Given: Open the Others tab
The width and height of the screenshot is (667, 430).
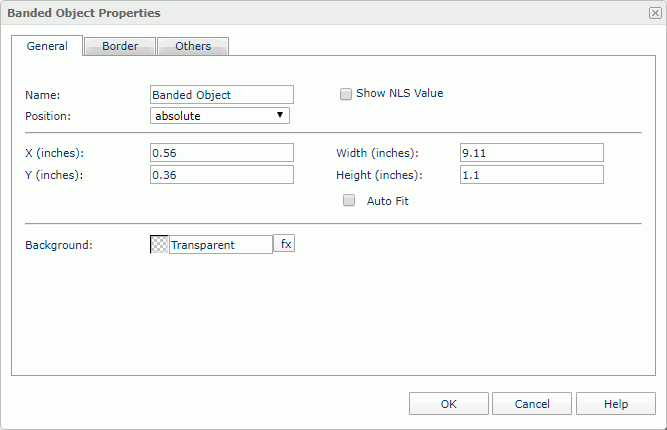Looking at the screenshot, I should pyautogui.click(x=193, y=46).
